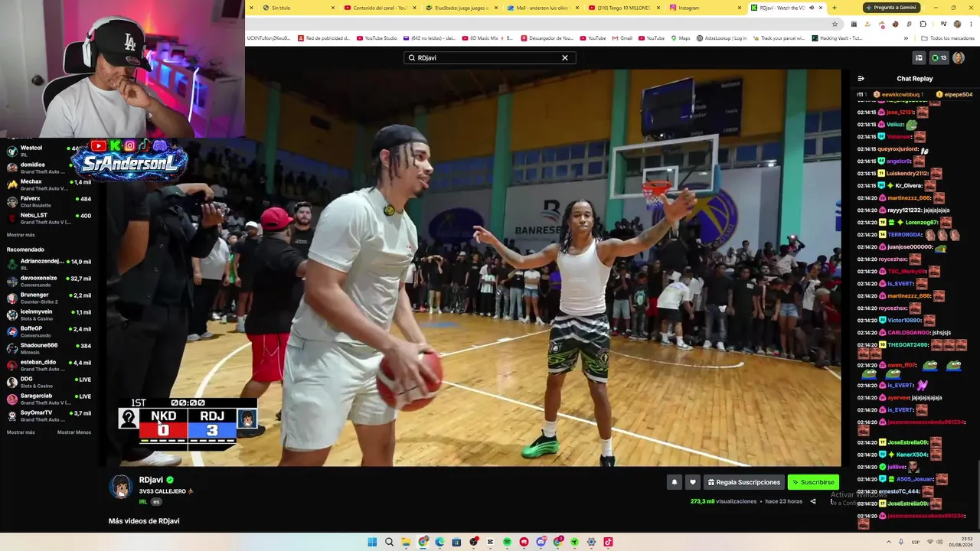980x551 pixels.
Task: Switch to Instagram browser tab
Action: coord(707,8)
